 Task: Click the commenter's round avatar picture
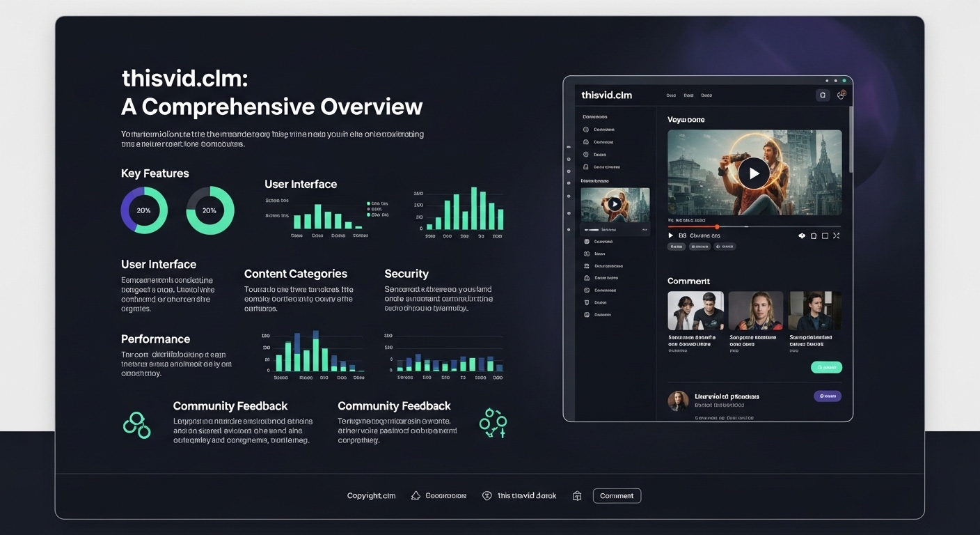click(678, 400)
